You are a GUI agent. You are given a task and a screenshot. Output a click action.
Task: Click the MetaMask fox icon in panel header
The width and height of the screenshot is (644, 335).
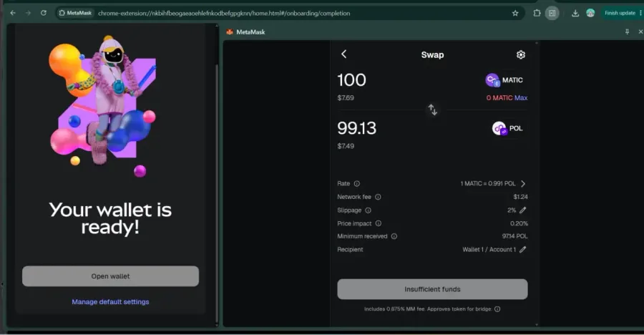click(230, 31)
